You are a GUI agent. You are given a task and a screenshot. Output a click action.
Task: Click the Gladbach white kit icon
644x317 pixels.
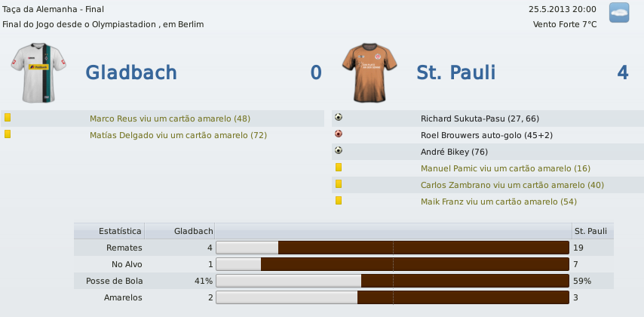tap(35, 72)
